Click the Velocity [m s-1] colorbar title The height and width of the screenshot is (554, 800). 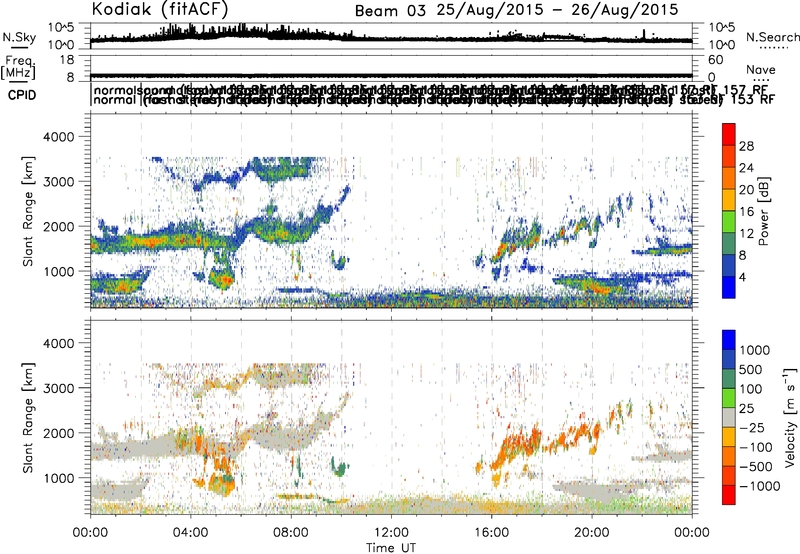click(x=790, y=417)
